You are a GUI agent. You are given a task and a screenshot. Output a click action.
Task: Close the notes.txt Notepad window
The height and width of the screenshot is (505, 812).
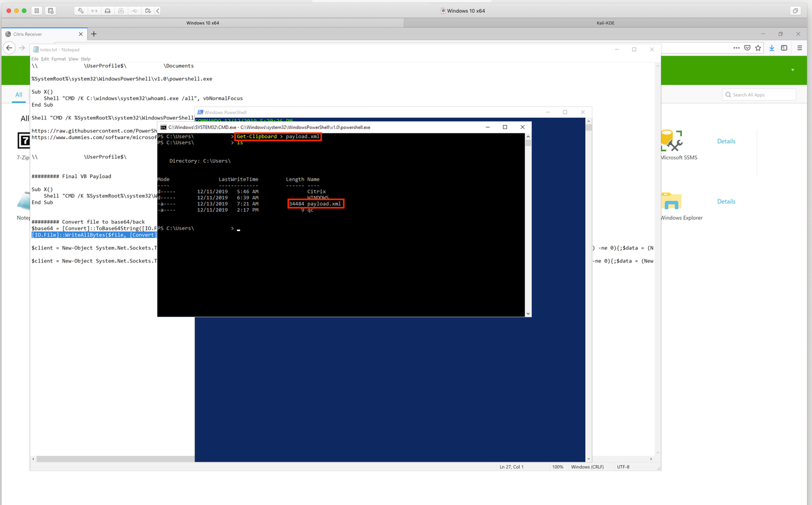(652, 49)
